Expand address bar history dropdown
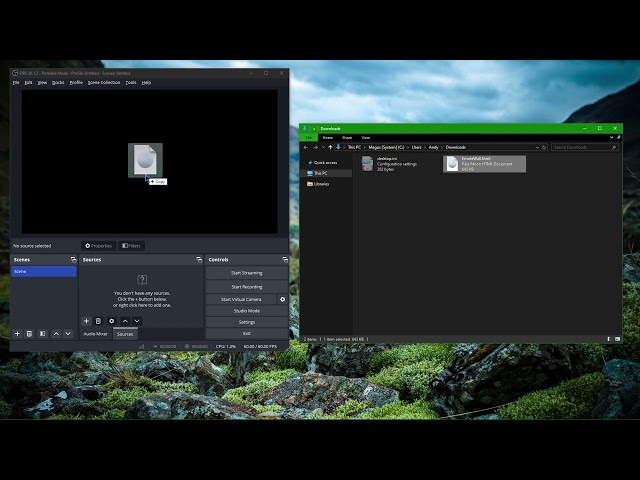640x480 pixels. [537, 147]
